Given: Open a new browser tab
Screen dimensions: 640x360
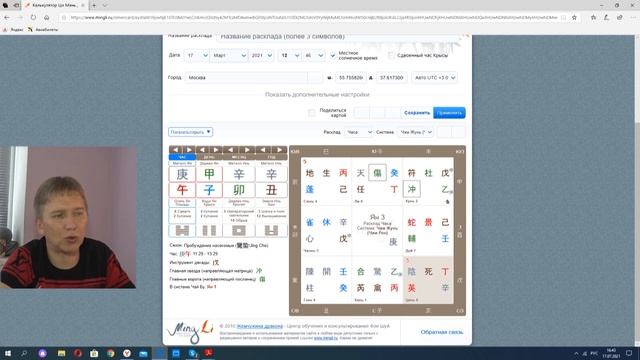Looking at the screenshot, I should 94,5.
